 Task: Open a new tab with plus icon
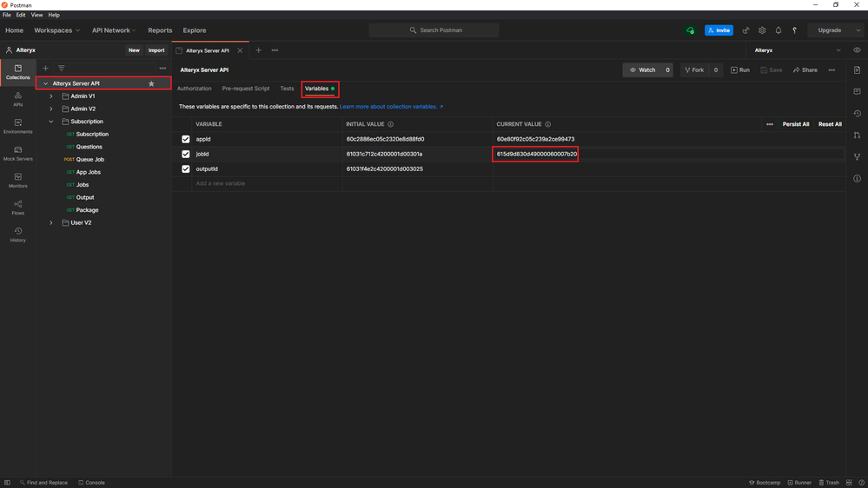coord(258,50)
